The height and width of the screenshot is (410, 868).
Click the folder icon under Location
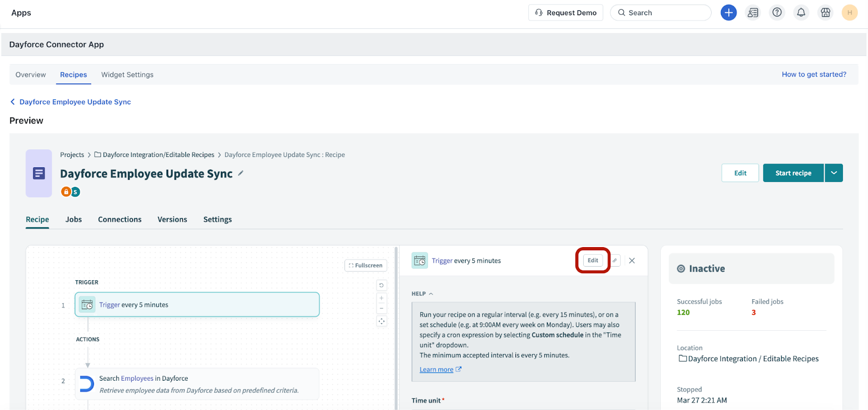tap(683, 358)
